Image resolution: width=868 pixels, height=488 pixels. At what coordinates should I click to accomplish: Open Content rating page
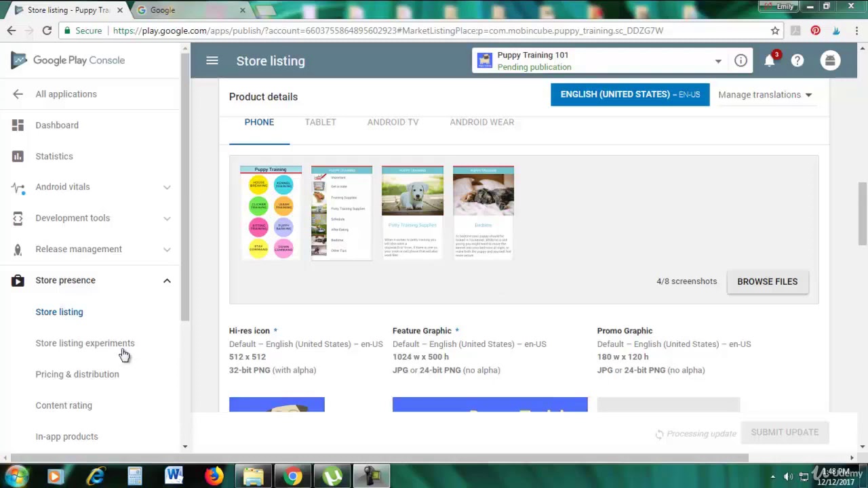pyautogui.click(x=64, y=405)
